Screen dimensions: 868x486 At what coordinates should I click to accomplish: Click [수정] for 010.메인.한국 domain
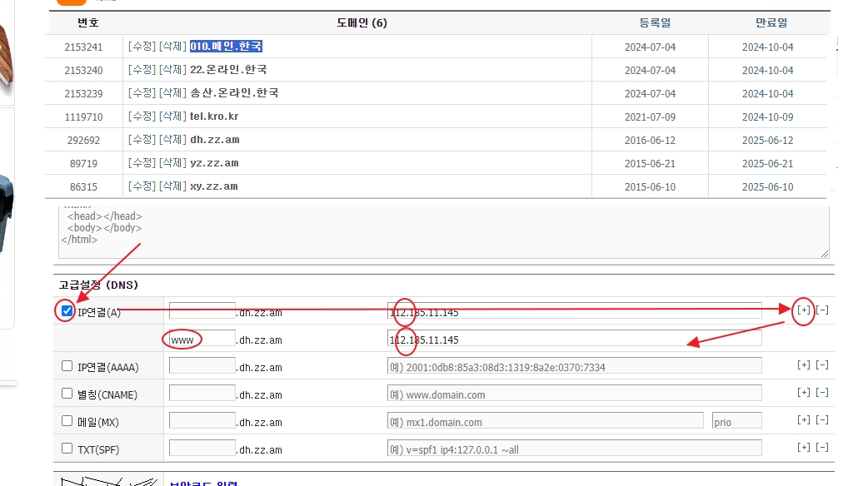click(x=142, y=47)
